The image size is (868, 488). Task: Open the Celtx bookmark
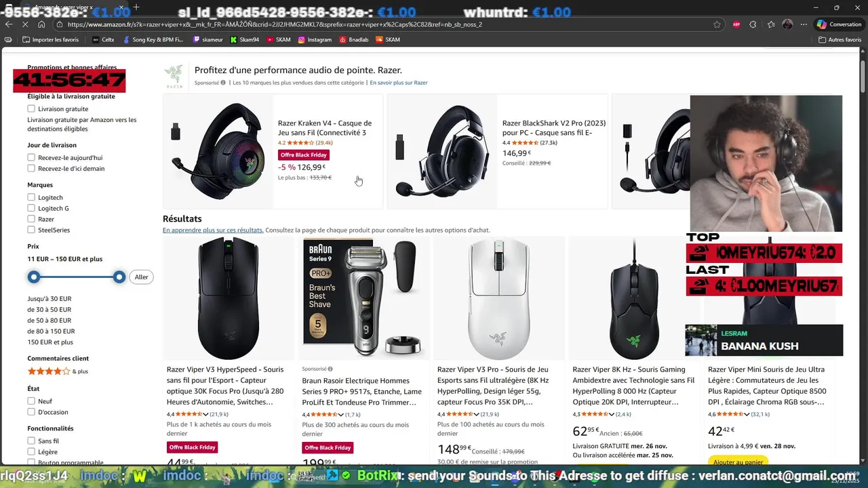(103, 40)
